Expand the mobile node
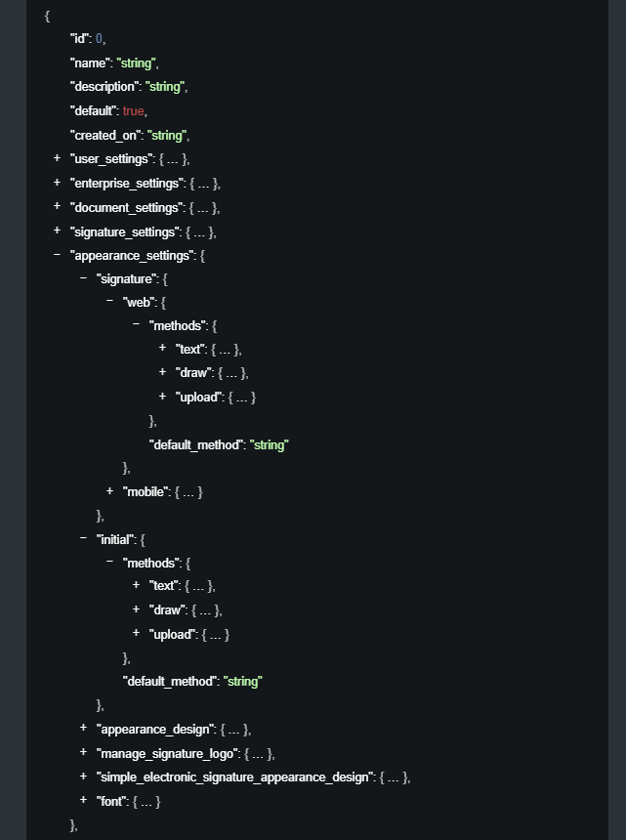The width and height of the screenshot is (626, 840). pyautogui.click(x=109, y=491)
